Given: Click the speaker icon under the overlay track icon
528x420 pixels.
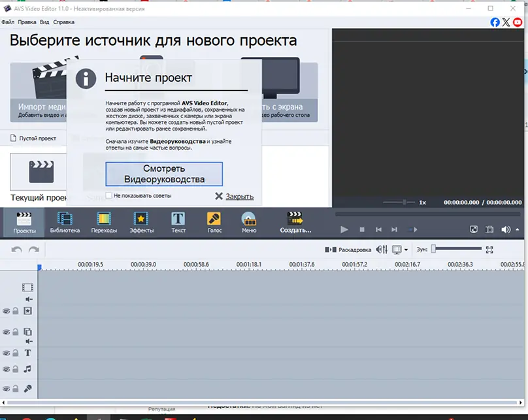Looking at the screenshot, I should pyautogui.click(x=29, y=341).
